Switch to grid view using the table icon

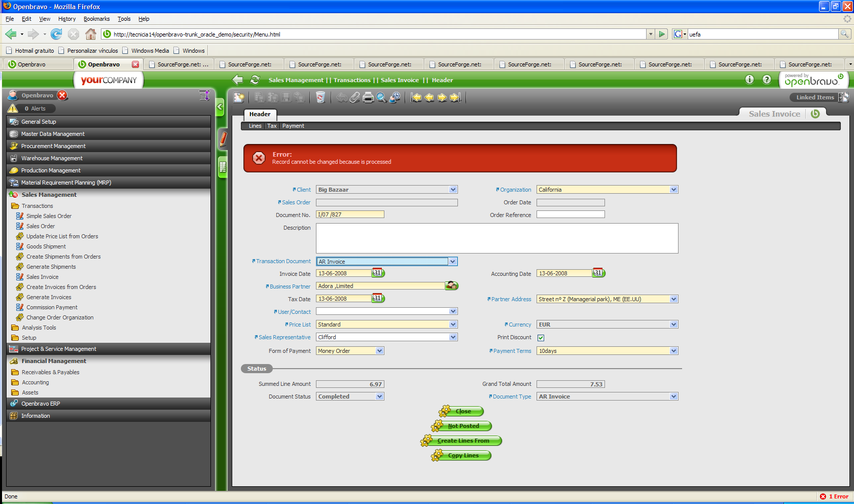[223, 167]
